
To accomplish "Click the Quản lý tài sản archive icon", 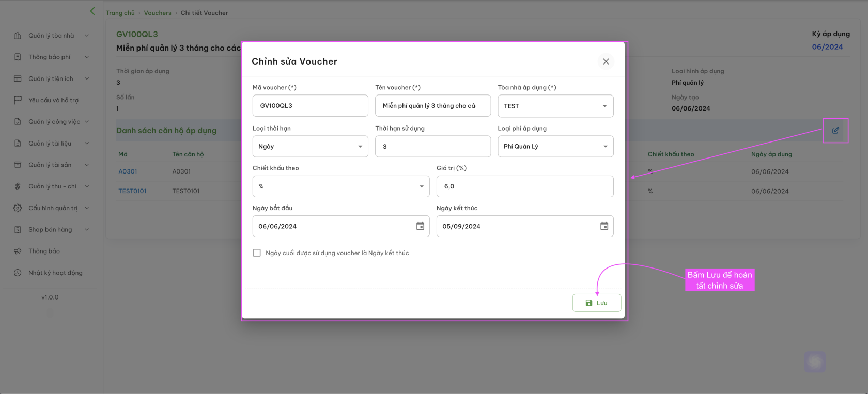I will (x=18, y=165).
